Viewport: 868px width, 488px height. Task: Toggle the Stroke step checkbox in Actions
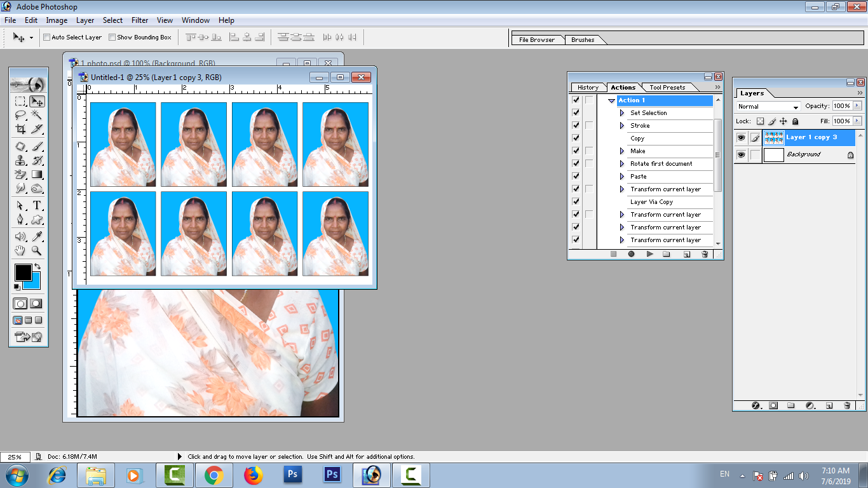(x=576, y=125)
